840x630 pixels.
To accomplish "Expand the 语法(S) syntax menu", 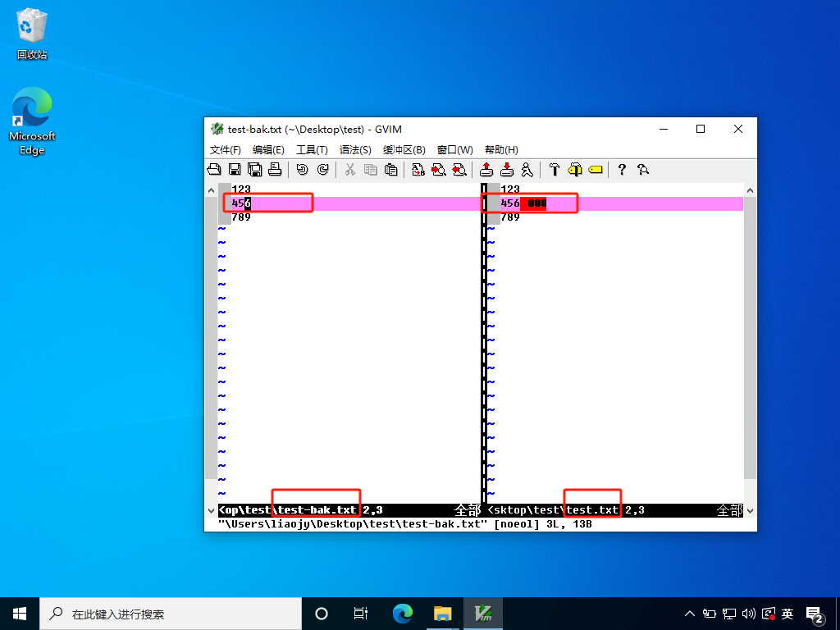I will 355,150.
